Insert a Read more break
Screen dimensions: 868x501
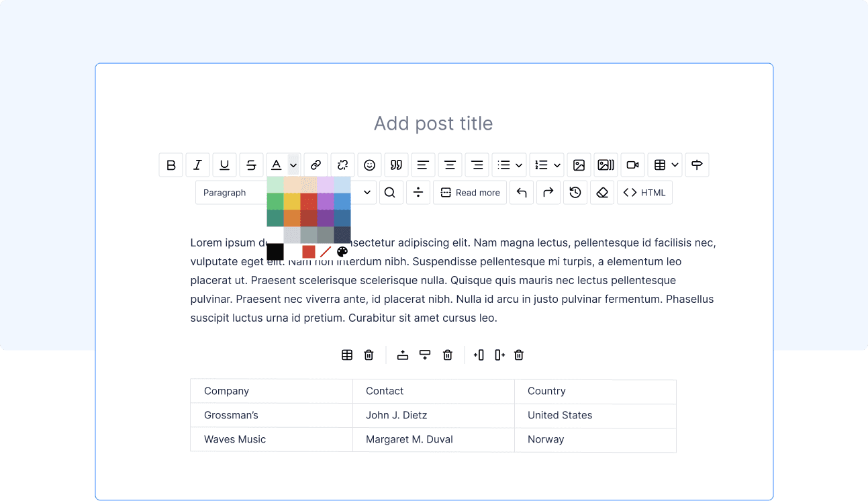click(469, 192)
